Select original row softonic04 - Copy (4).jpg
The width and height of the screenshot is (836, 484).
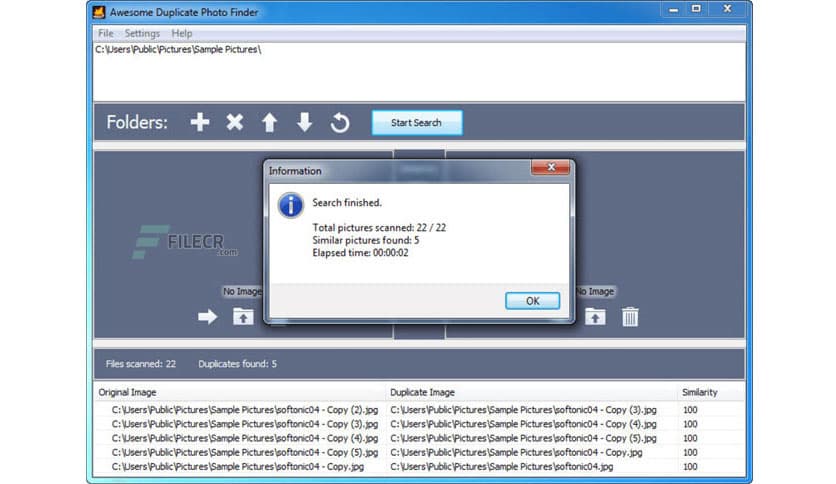[x=245, y=438]
